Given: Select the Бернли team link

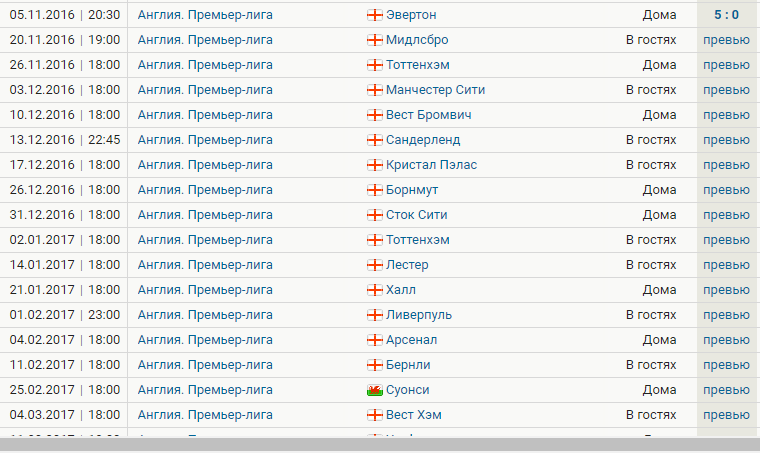Looking at the screenshot, I should [x=411, y=365].
